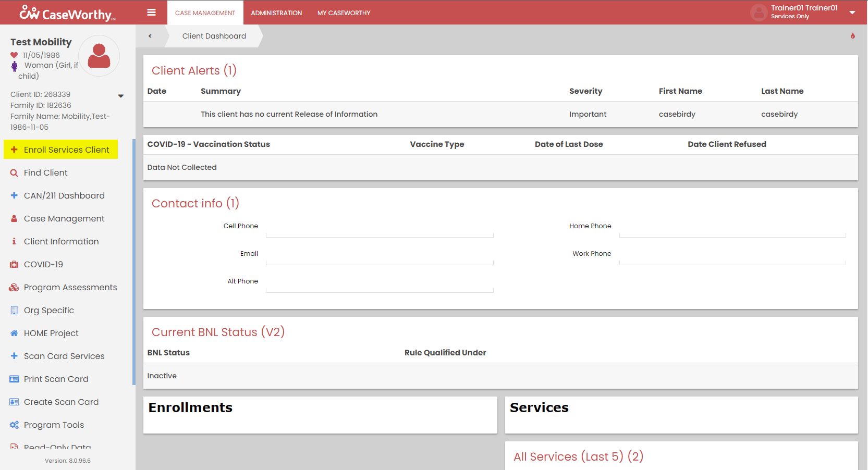Viewport: 868px width, 470px height.
Task: Click the Email input field
Action: [x=379, y=256]
